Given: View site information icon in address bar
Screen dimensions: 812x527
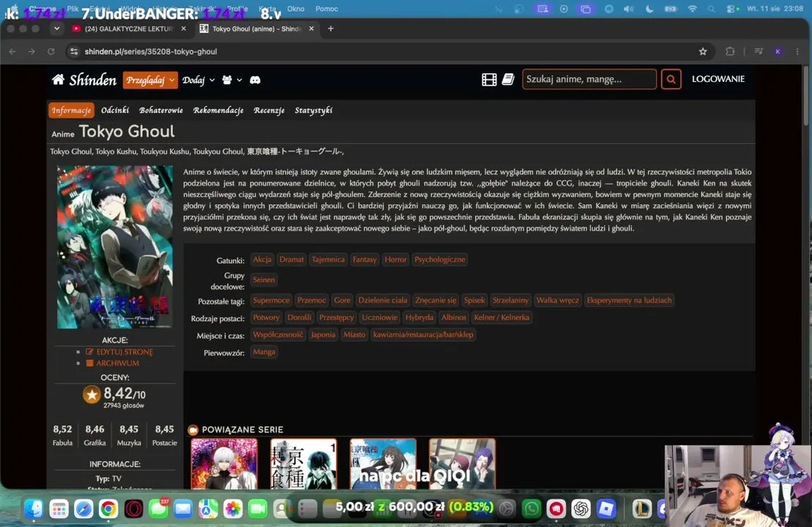Looking at the screenshot, I should pyautogui.click(x=74, y=51).
